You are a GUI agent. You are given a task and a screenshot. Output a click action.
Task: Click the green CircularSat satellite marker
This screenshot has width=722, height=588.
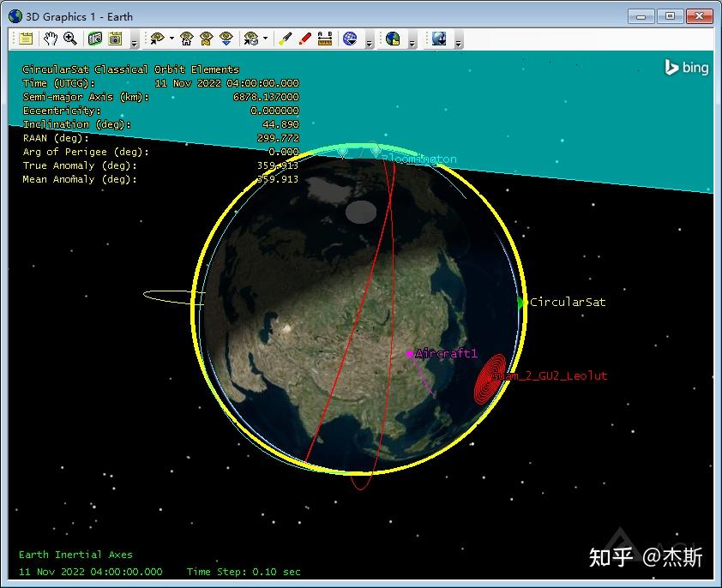(520, 303)
